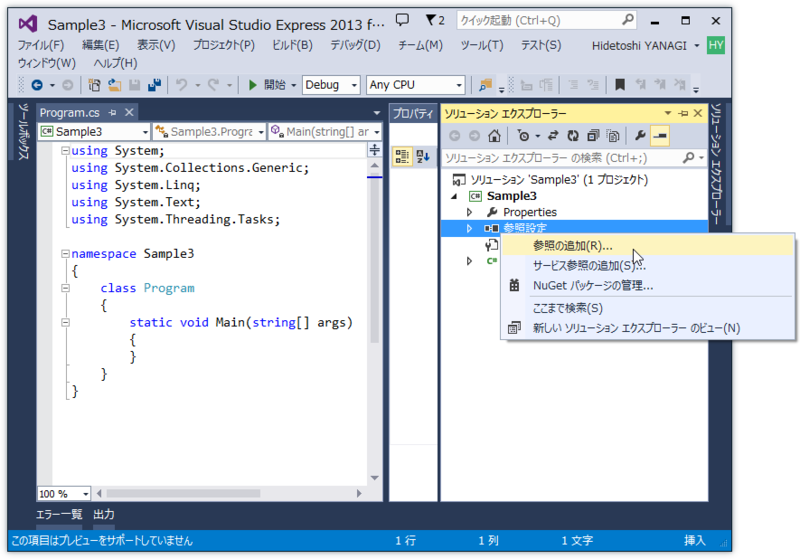The image size is (800, 559).
Task: Click the categorized view icon in Properties
Action: (x=402, y=156)
